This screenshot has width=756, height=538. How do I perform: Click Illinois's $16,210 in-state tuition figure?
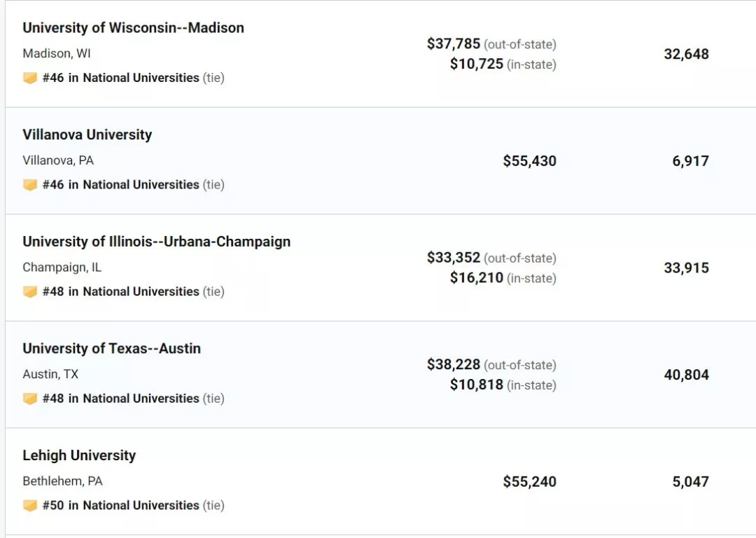click(477, 278)
